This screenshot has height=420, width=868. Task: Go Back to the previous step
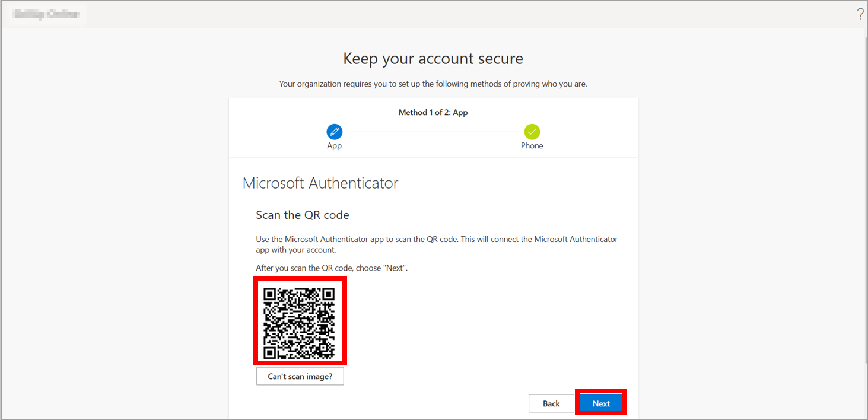(x=551, y=403)
